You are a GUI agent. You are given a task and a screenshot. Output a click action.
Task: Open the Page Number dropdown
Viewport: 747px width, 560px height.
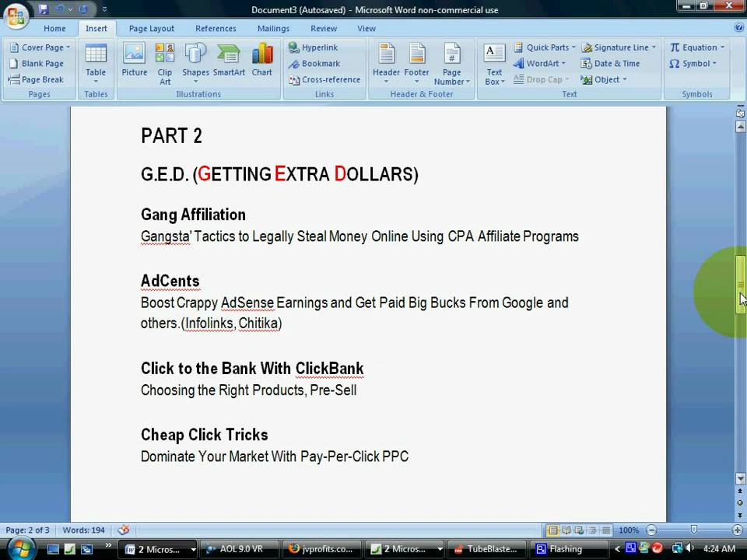(451, 63)
